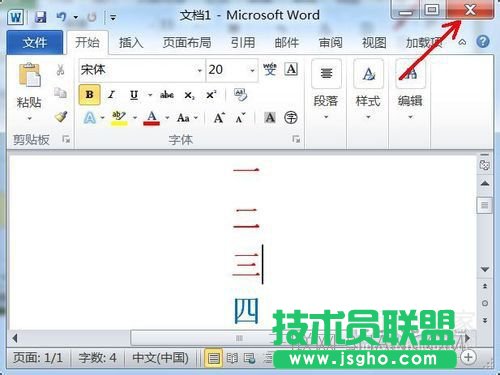Open the font color dropdown arrow
Image resolution: width=500 pixels, height=375 pixels.
pyautogui.click(x=167, y=118)
